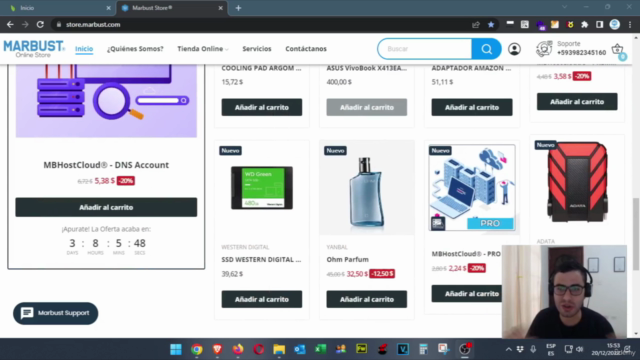Go forward with the browser arrow
Screen dimensions: 640x360
point(25,24)
